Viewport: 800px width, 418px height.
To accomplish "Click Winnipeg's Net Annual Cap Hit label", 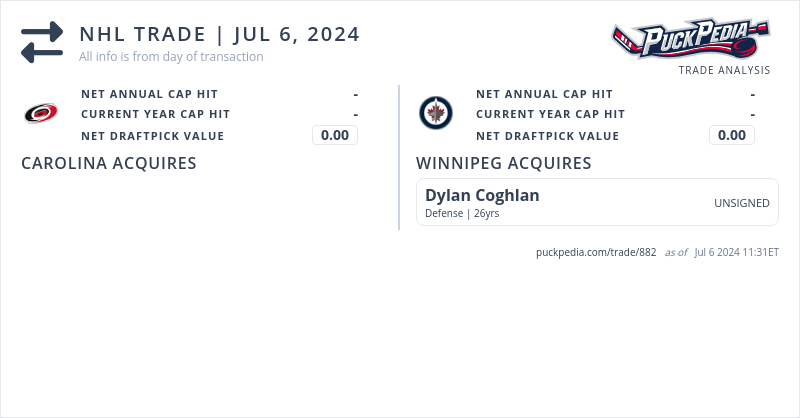I will point(544,94).
